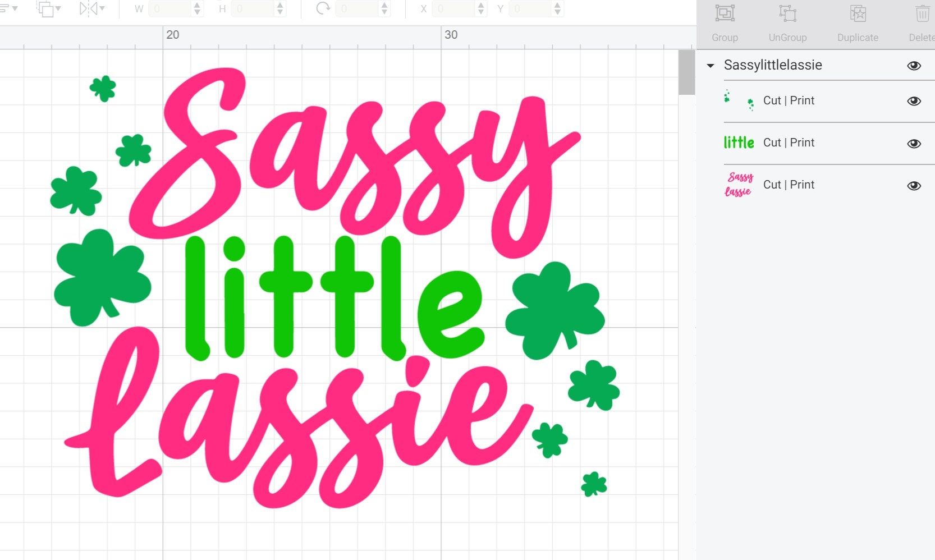Click the Group icon
Screen dimensions: 935x560
point(725,14)
